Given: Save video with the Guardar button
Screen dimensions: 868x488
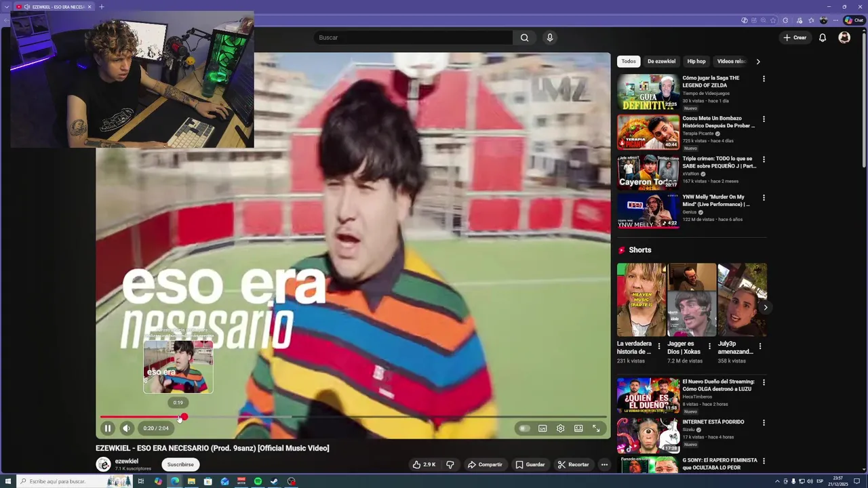Looking at the screenshot, I should (x=530, y=465).
